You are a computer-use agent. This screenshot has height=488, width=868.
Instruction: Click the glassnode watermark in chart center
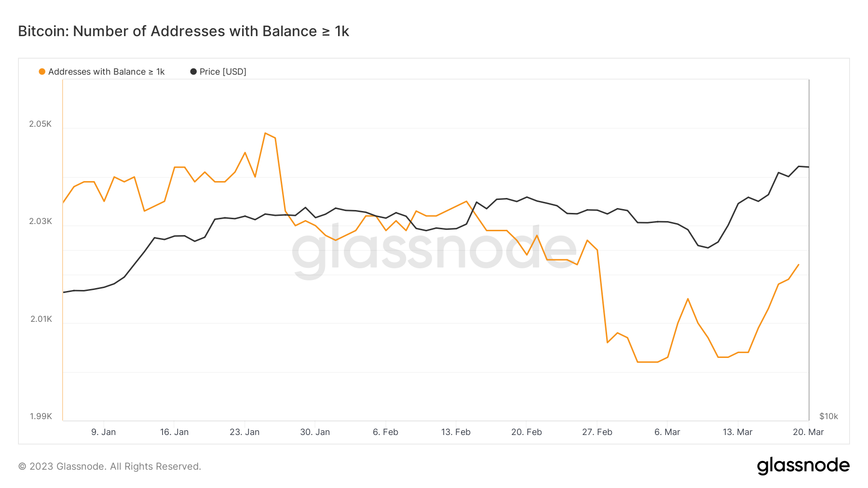[434, 251]
